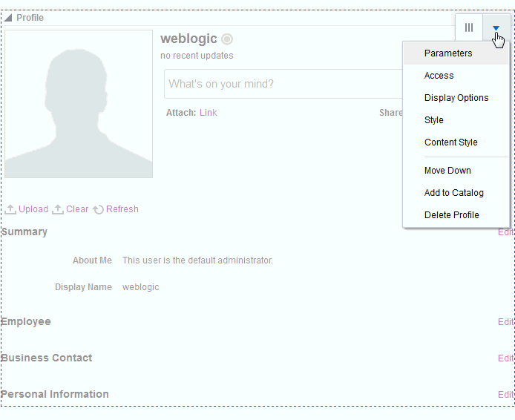Open the Profile actions dropdown arrow

coord(496,28)
